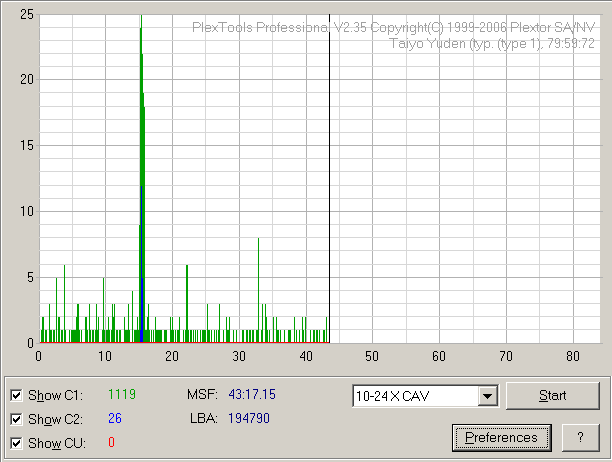Uncheck the Show C1 checkbox
The width and height of the screenshot is (612, 462).
[x=16, y=395]
